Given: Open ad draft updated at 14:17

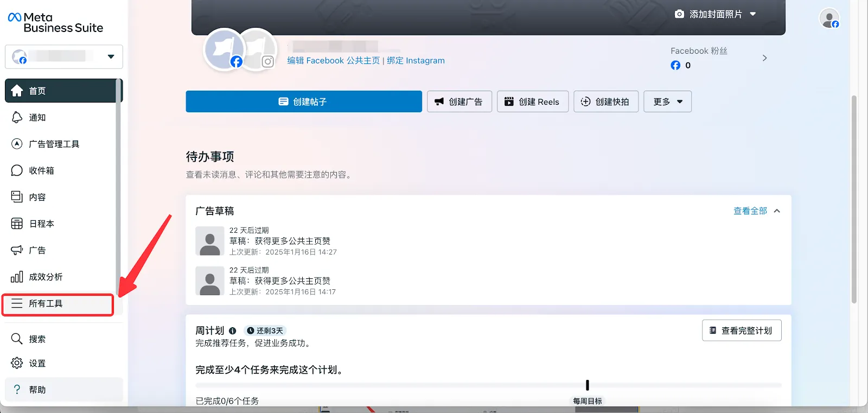Looking at the screenshot, I should point(282,281).
